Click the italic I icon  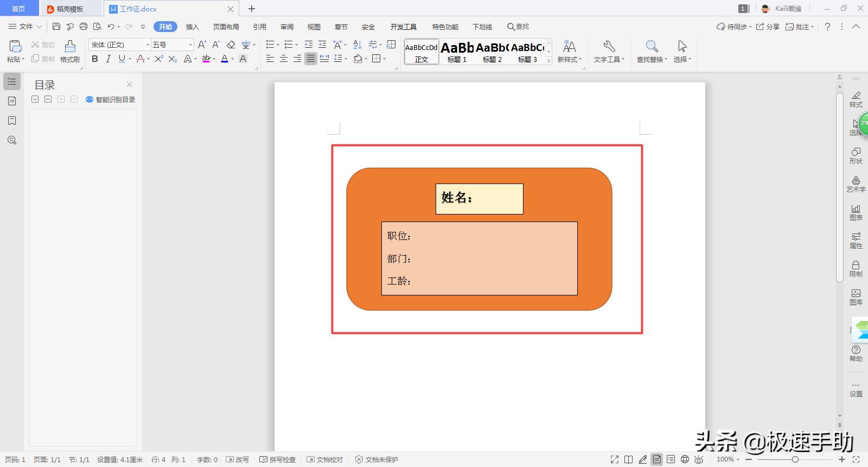click(108, 59)
